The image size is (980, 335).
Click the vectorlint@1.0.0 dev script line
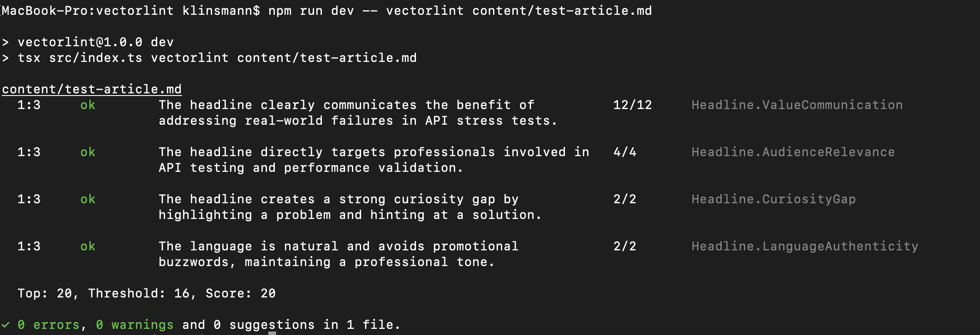point(95,42)
